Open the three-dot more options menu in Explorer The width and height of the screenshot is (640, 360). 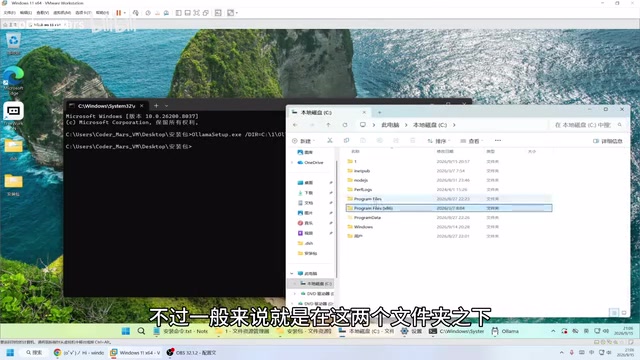498,140
